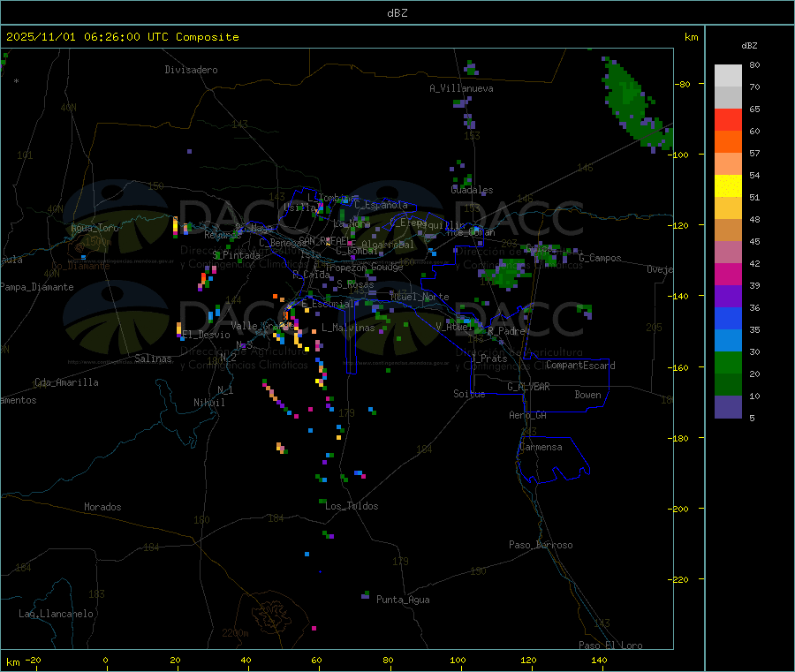Select the bright yellow legend color block
795x672 pixels.
(728, 185)
